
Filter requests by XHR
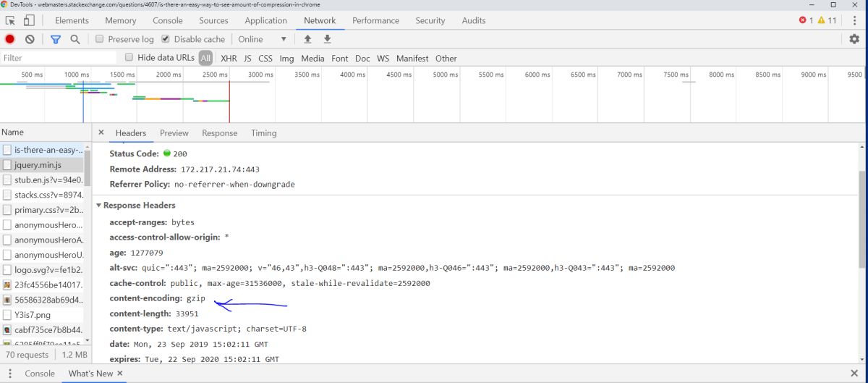pyautogui.click(x=229, y=58)
